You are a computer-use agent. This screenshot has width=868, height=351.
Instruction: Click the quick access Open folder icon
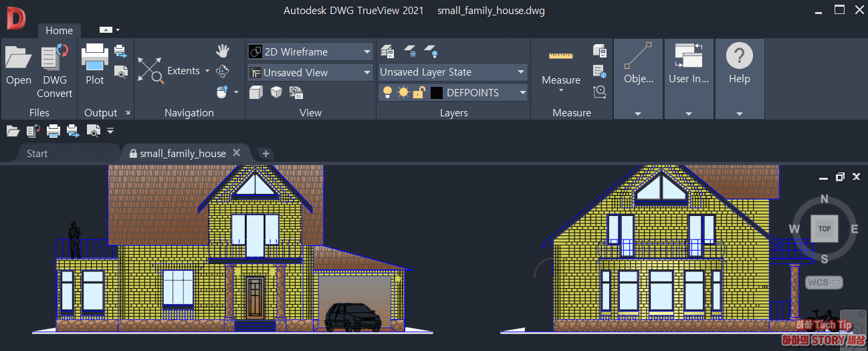coord(12,130)
